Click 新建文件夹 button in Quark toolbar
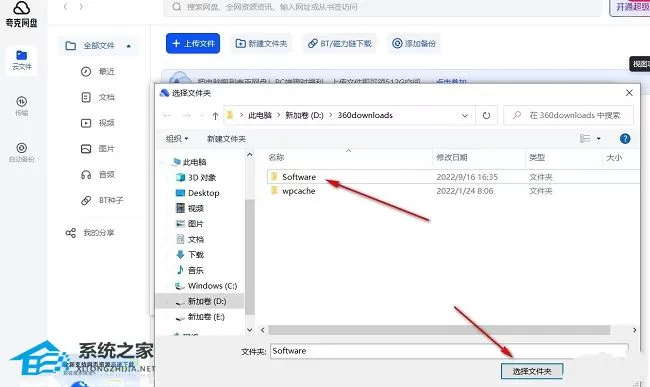The image size is (650, 387). (261, 44)
